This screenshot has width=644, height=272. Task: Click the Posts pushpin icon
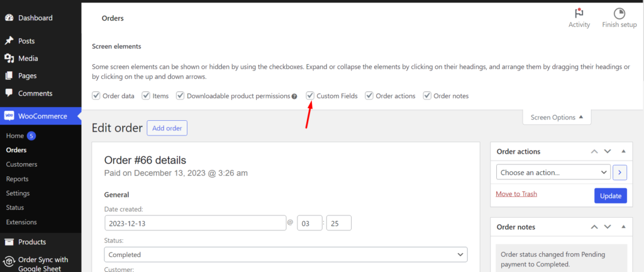pyautogui.click(x=9, y=41)
